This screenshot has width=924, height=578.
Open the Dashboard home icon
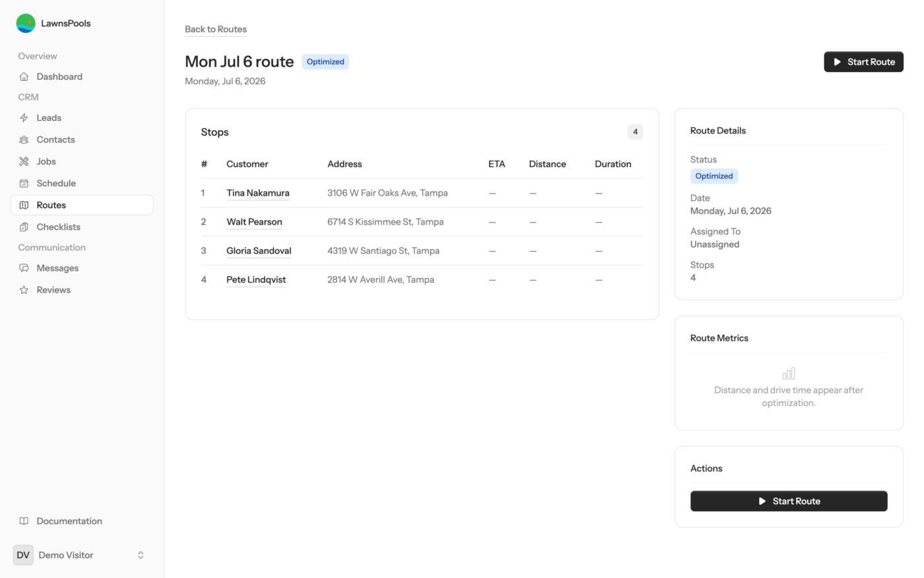pos(24,77)
